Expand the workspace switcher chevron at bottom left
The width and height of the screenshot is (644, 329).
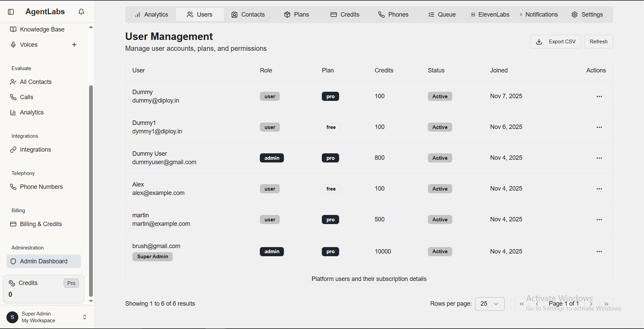pos(84,317)
